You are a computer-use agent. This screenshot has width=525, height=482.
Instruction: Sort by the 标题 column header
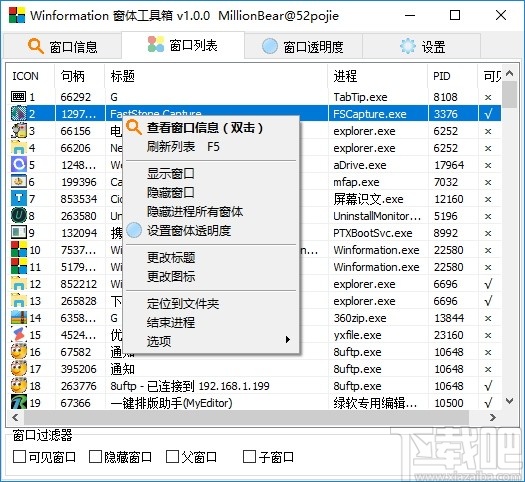click(216, 76)
